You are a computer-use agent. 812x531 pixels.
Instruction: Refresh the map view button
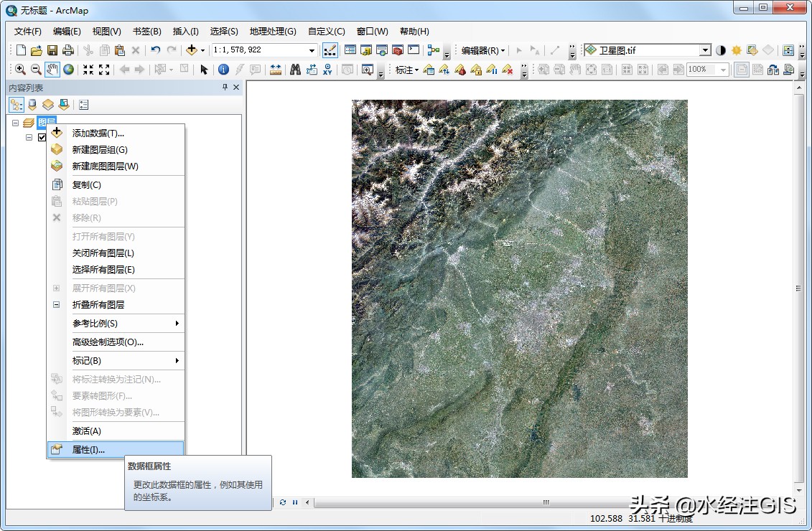283,502
